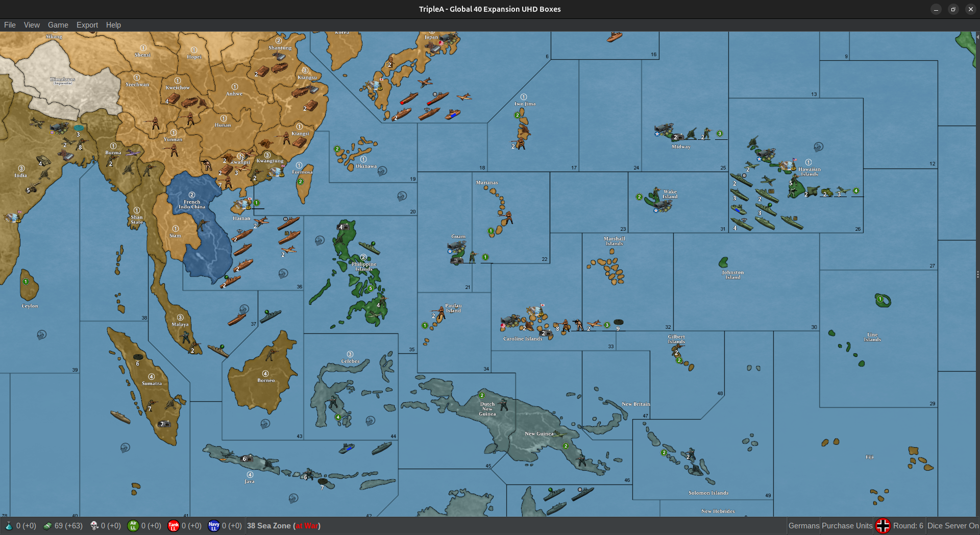The width and height of the screenshot is (980, 535).
Task: Select the air base on Wake Island
Action: click(x=663, y=206)
